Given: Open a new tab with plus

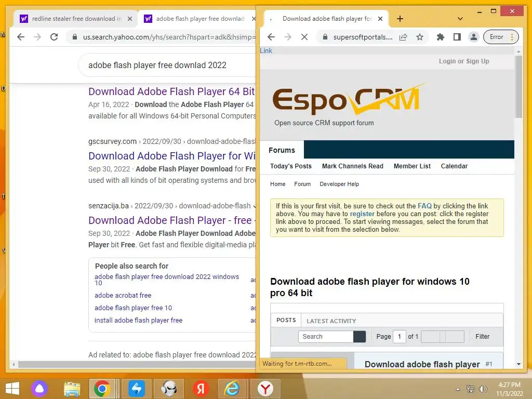Looking at the screenshot, I should click(400, 19).
